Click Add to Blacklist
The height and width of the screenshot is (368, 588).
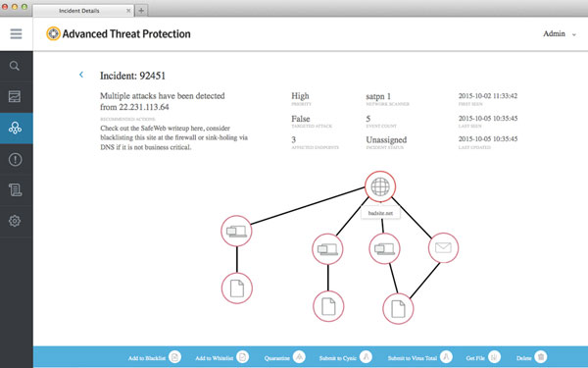(155, 357)
